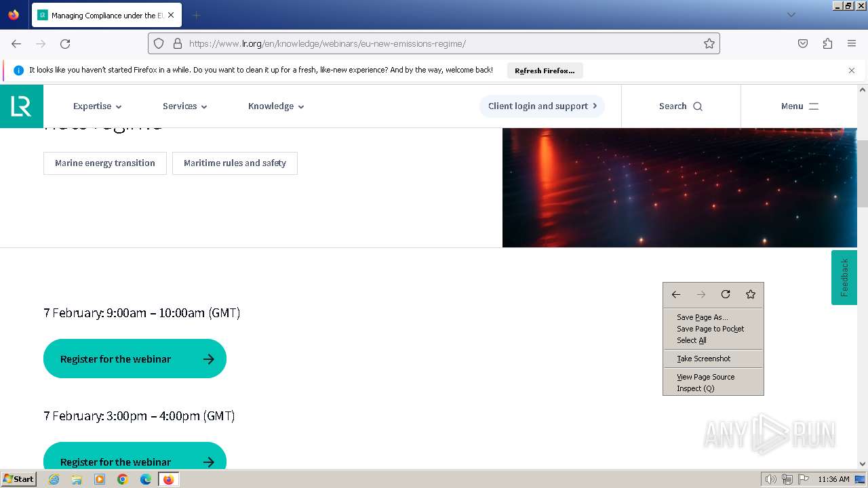Register for the 3:00pm webinar

135,455
